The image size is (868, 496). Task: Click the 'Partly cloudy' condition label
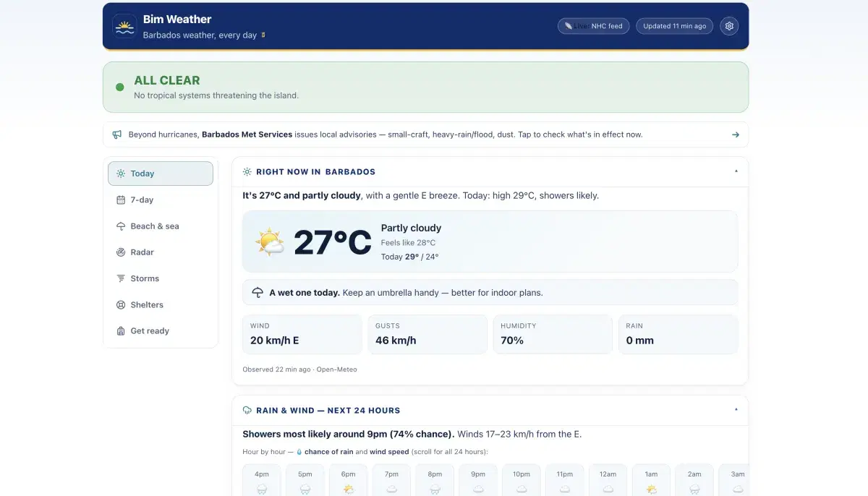pos(411,228)
